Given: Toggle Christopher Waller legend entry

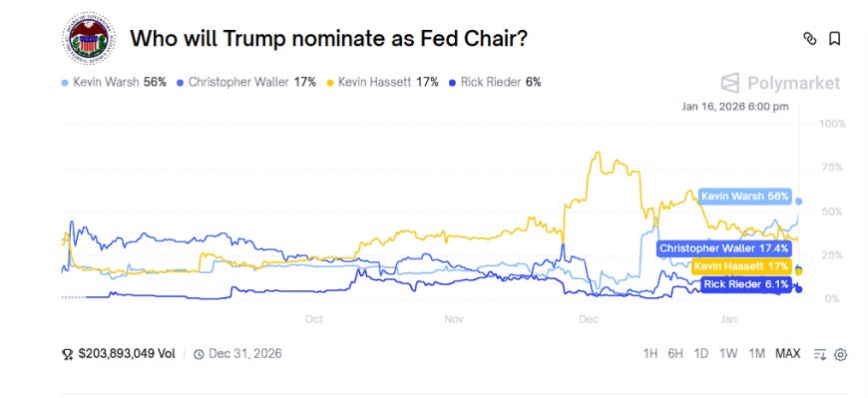Looking at the screenshot, I should pyautogui.click(x=245, y=83).
